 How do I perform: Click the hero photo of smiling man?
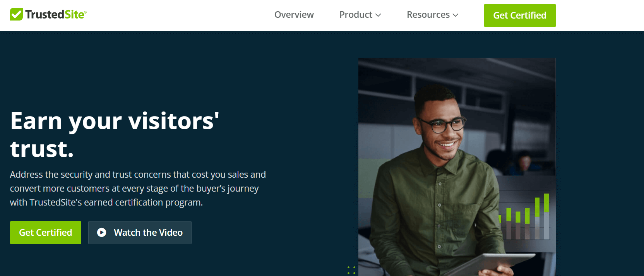pos(457,167)
